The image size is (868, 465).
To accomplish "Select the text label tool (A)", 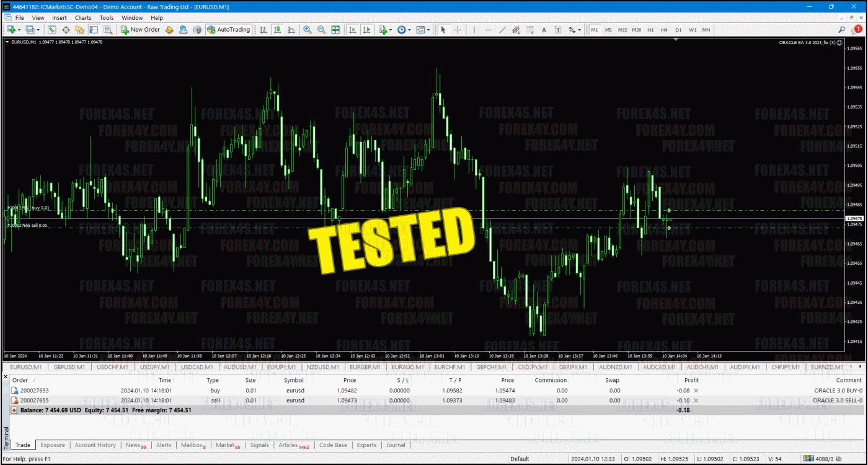I will pos(544,30).
